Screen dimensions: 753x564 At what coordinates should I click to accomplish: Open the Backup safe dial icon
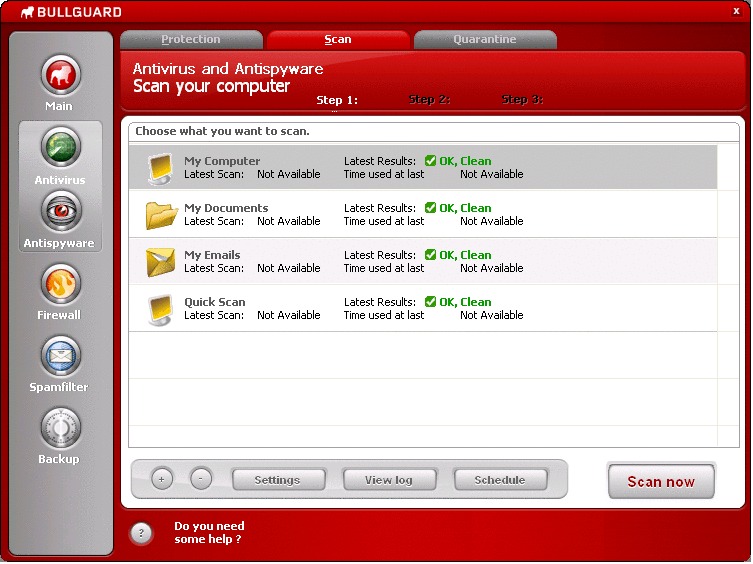click(x=61, y=428)
